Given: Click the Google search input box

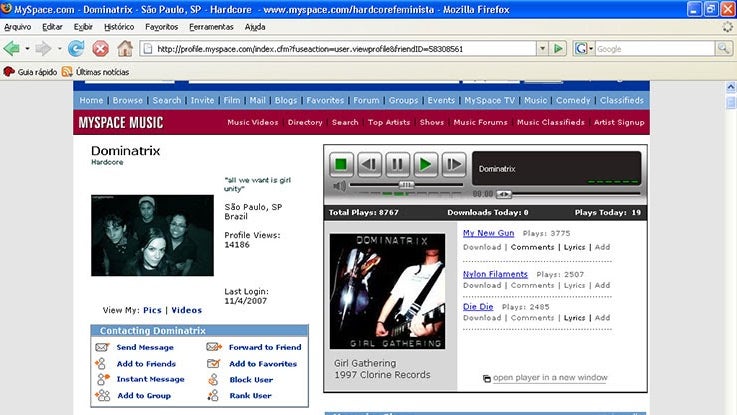Looking at the screenshot, I should [x=655, y=48].
